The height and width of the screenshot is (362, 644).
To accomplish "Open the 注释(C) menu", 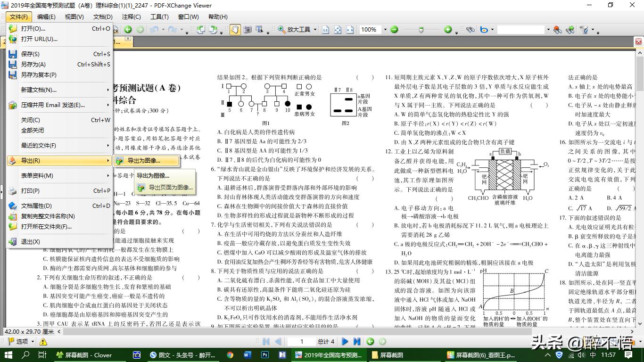I will pyautogui.click(x=131, y=17).
